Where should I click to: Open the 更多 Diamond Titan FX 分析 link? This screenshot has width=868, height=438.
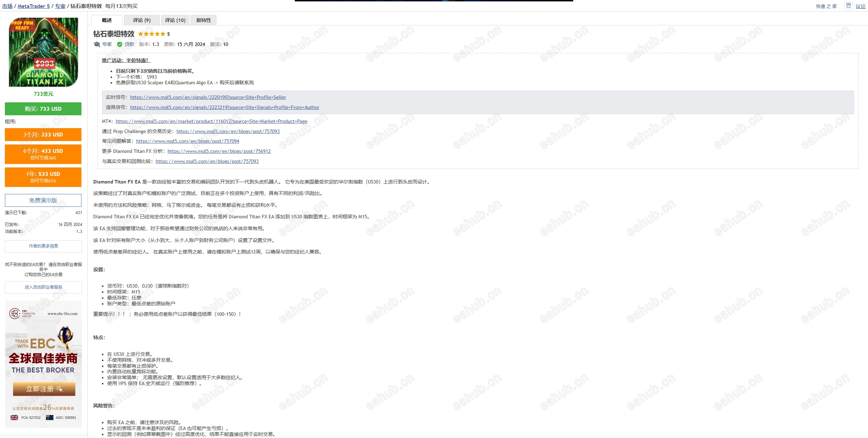pyautogui.click(x=219, y=151)
